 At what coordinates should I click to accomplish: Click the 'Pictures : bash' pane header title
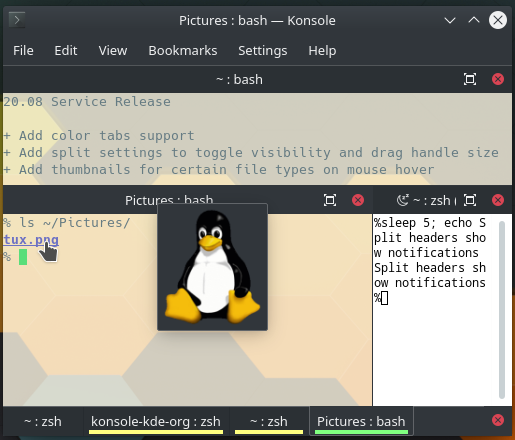(x=169, y=200)
